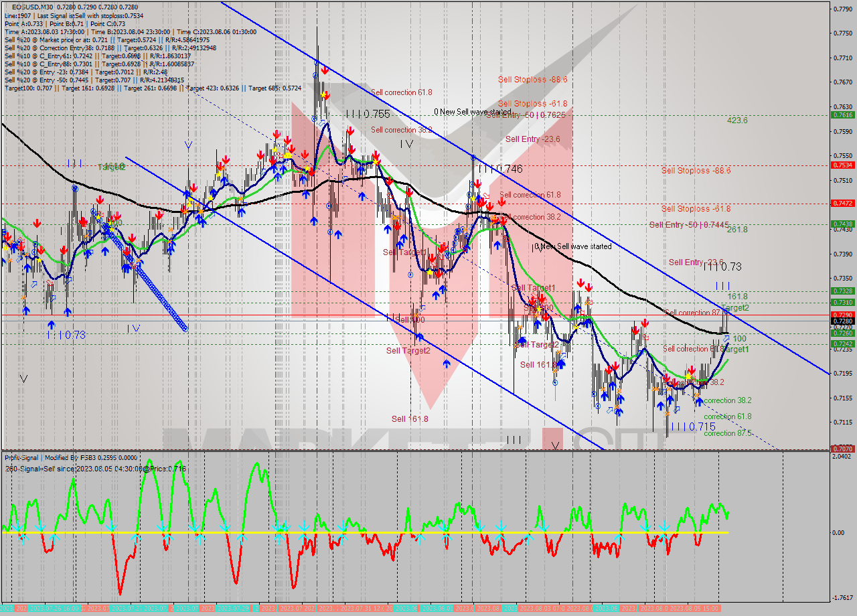The image size is (857, 616).
Task: Click the green 0.7260 price tag
Action: 842,333
